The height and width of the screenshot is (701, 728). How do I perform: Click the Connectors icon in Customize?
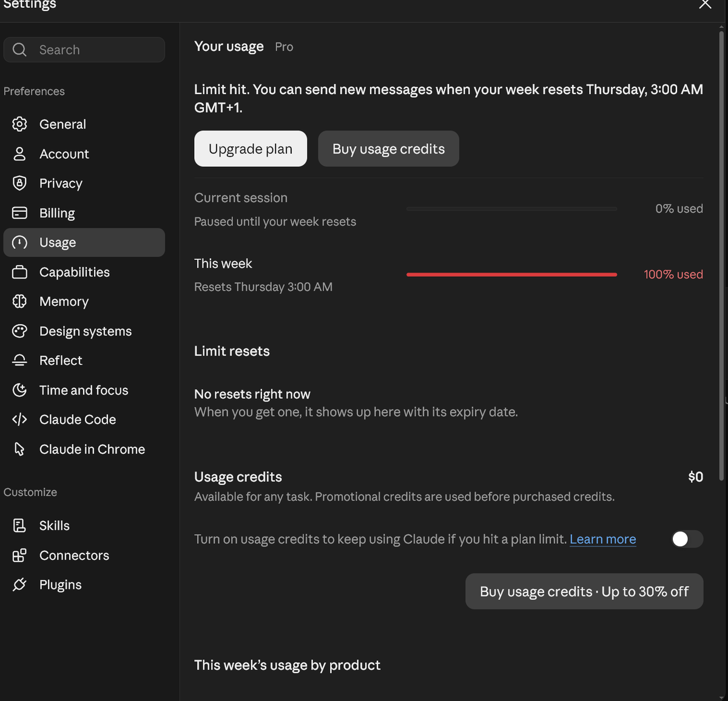(19, 555)
